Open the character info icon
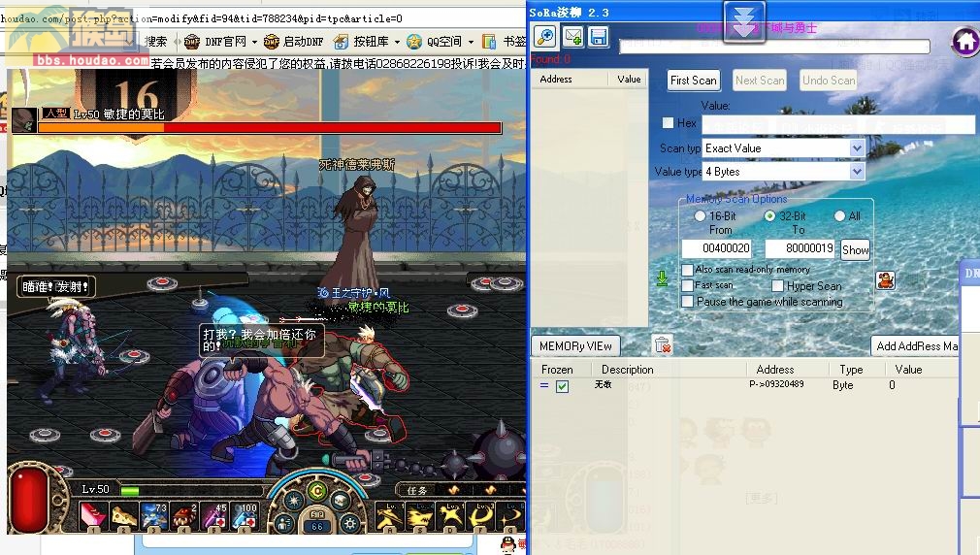 click(283, 524)
